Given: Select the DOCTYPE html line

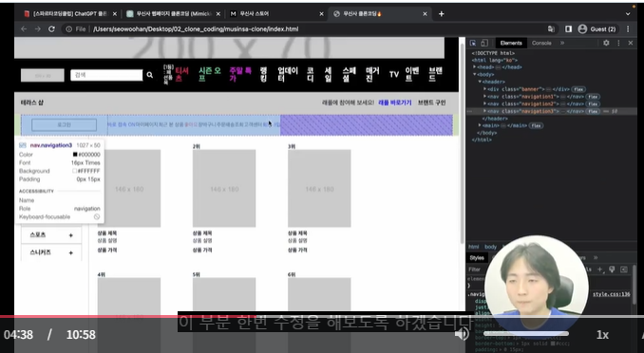Looking at the screenshot, I should (x=493, y=53).
